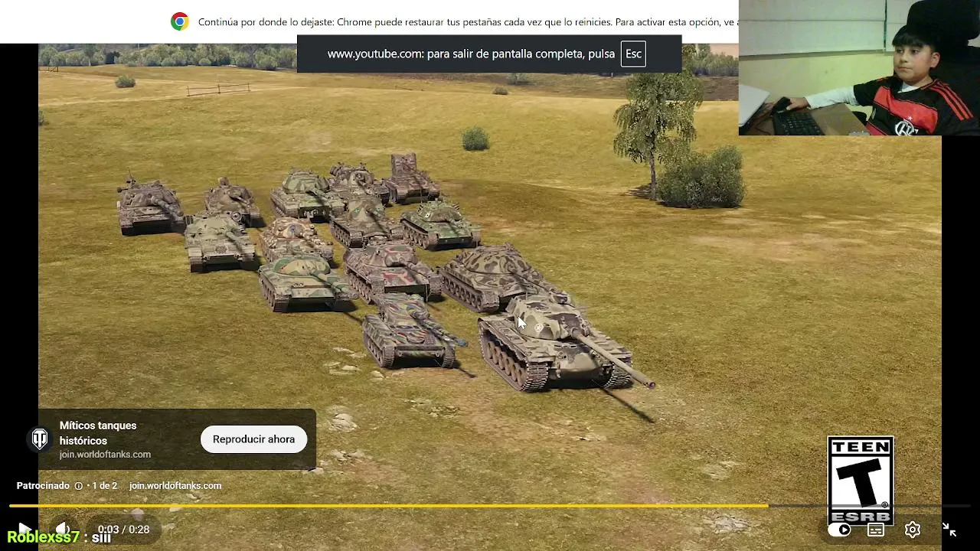The image size is (980, 551).
Task: Toggle the autoplay switch
Action: coord(840,530)
